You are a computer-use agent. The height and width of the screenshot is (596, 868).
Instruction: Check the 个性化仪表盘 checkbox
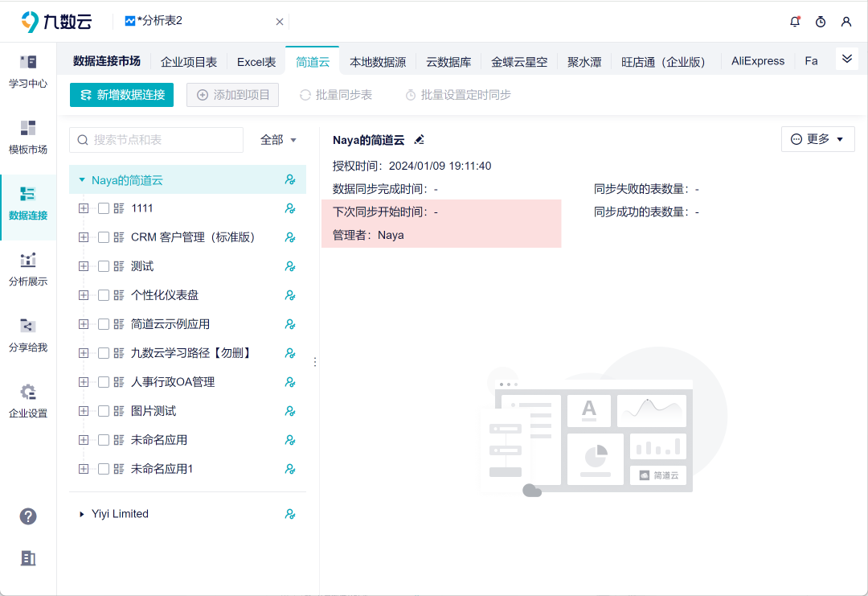(x=104, y=295)
